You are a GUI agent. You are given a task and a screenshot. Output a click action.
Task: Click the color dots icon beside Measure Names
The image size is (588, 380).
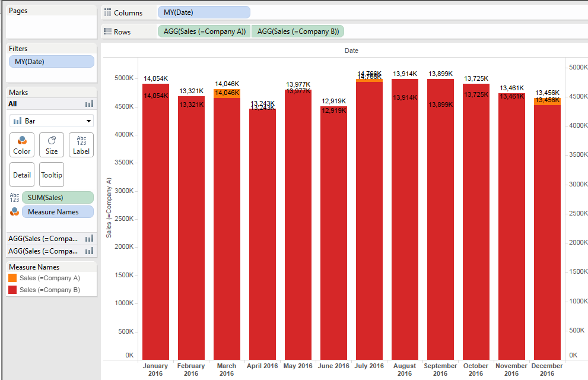coord(14,211)
